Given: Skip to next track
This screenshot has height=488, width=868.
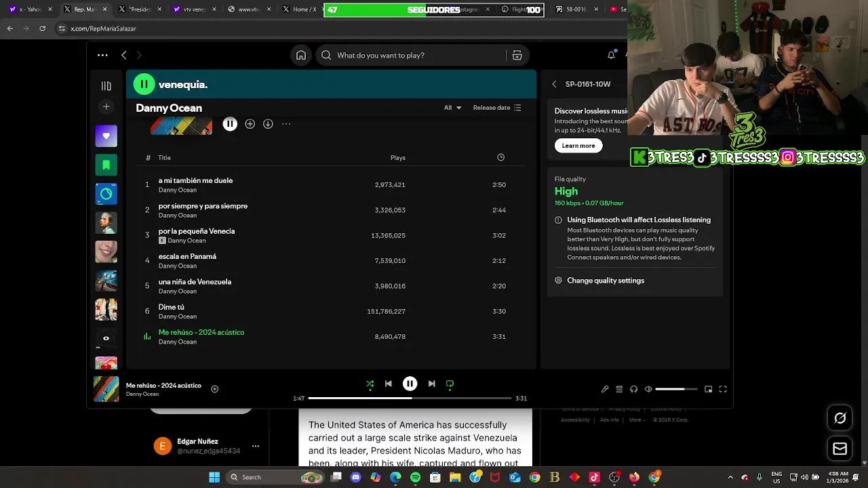Looking at the screenshot, I should point(431,384).
